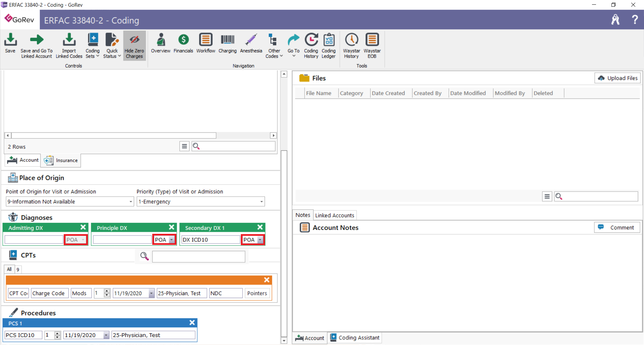Click the Comment button
Screen dimensions: 644x345
coord(617,227)
